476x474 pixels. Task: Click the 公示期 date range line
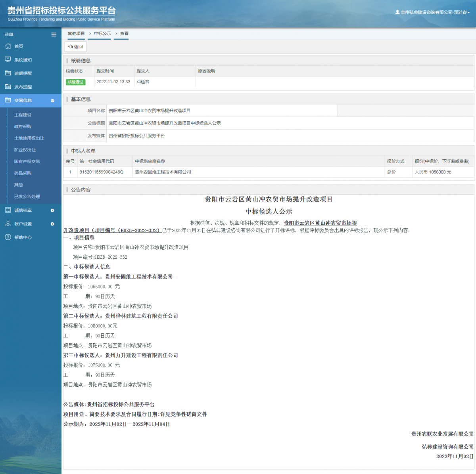click(117, 424)
